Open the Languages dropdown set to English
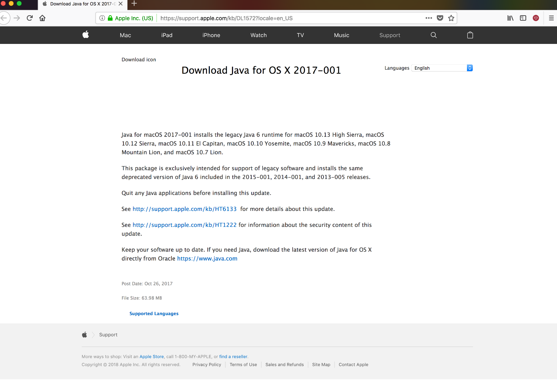Image resolution: width=557 pixels, height=392 pixels. coord(442,68)
